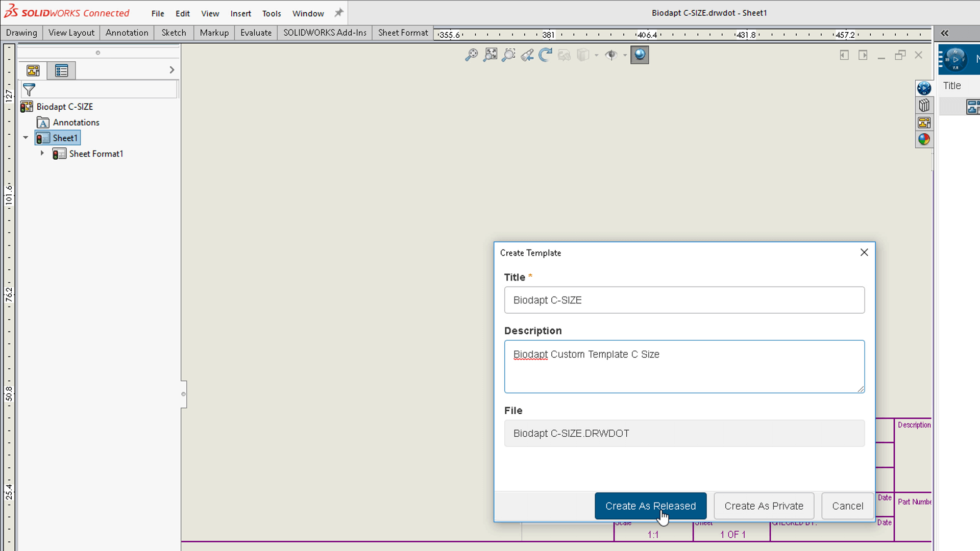Screen dimensions: 980x551
Task: Toggle the Hide/Show Items eye tool
Action: [611, 55]
